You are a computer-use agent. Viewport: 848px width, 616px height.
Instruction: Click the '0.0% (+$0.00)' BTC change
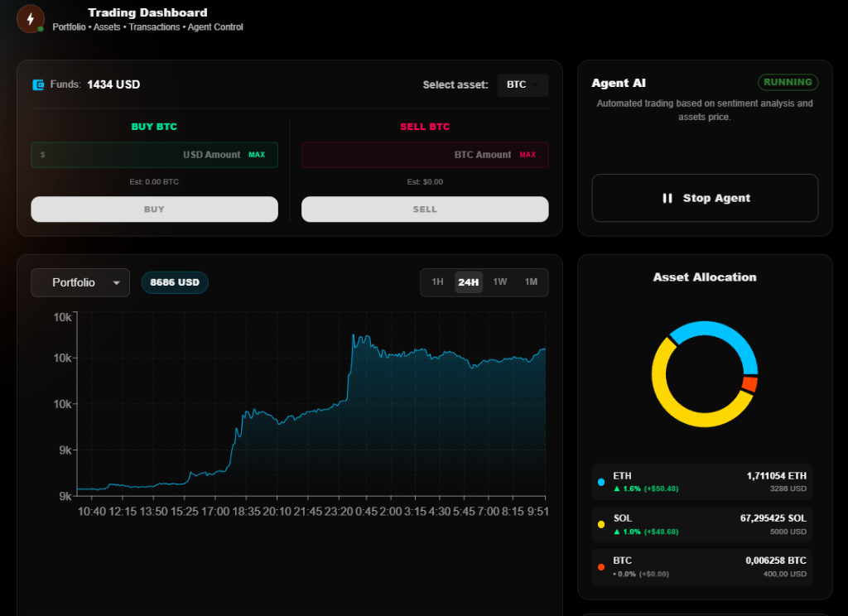pos(643,574)
